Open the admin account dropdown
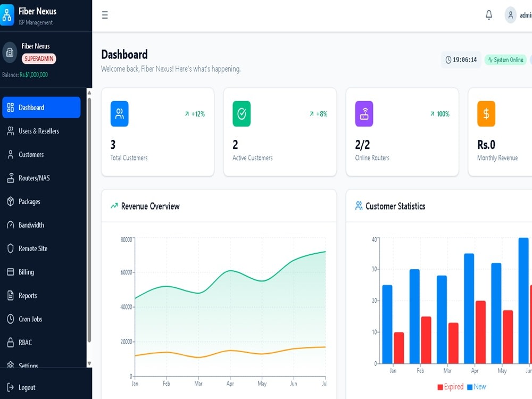The image size is (532, 399). [511, 14]
